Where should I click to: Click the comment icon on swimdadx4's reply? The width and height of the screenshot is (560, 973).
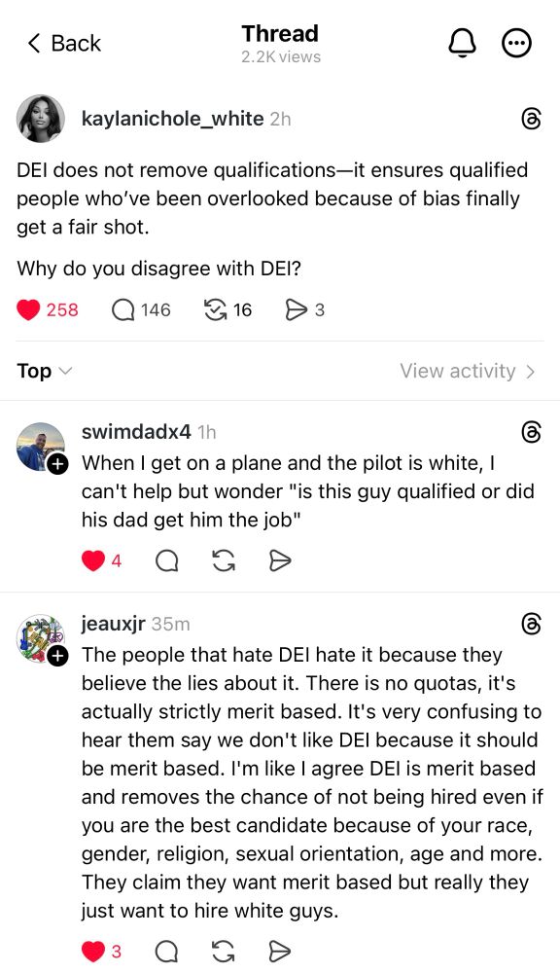pyautogui.click(x=166, y=560)
